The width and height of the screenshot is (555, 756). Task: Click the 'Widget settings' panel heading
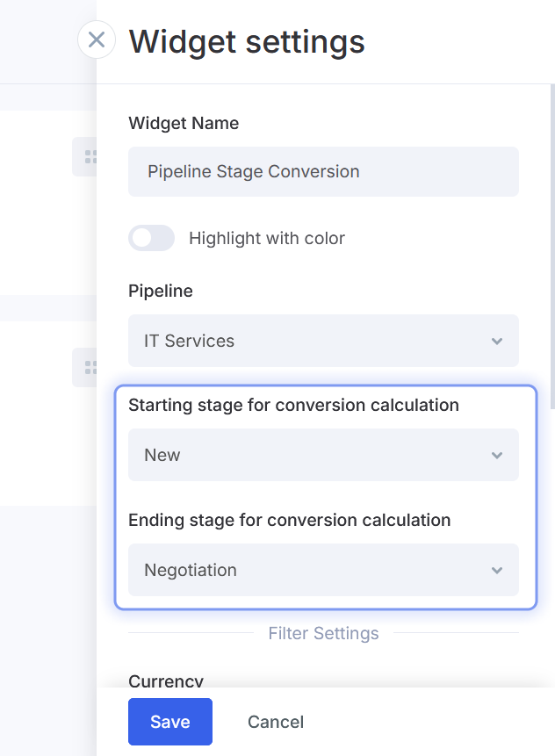point(247,40)
